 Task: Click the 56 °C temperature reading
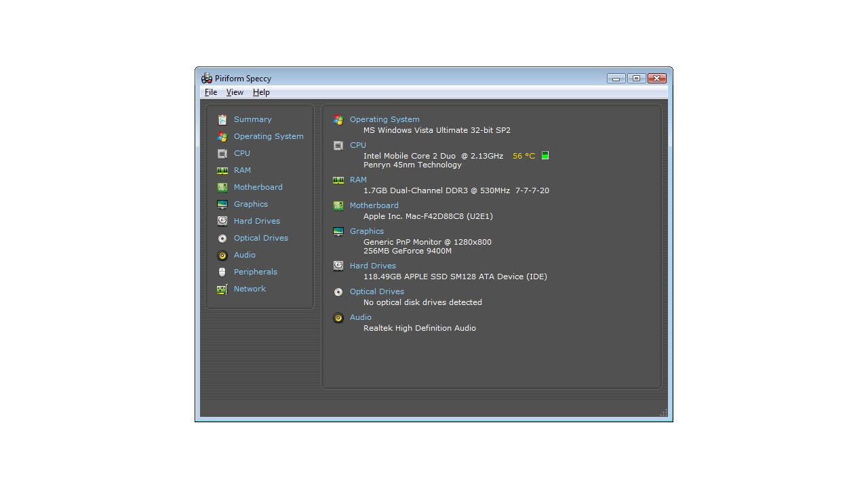pyautogui.click(x=524, y=156)
